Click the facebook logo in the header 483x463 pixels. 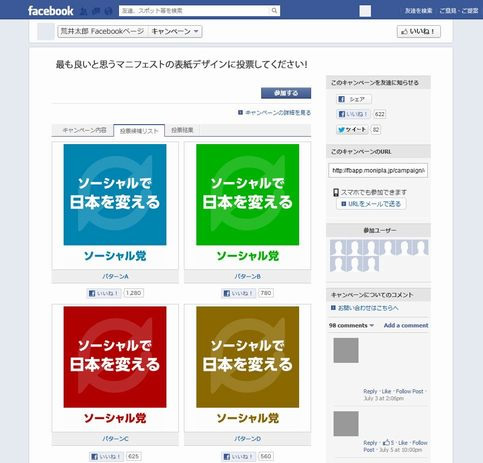pos(50,11)
